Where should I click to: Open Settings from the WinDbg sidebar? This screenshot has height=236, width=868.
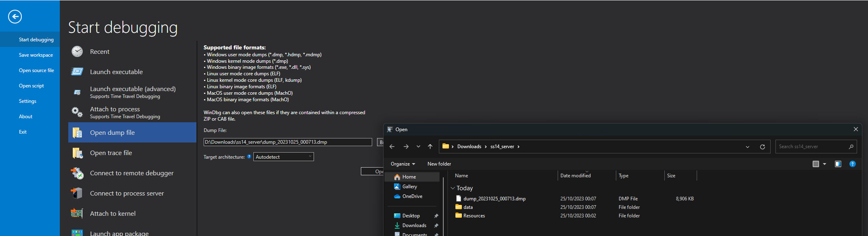point(30,101)
